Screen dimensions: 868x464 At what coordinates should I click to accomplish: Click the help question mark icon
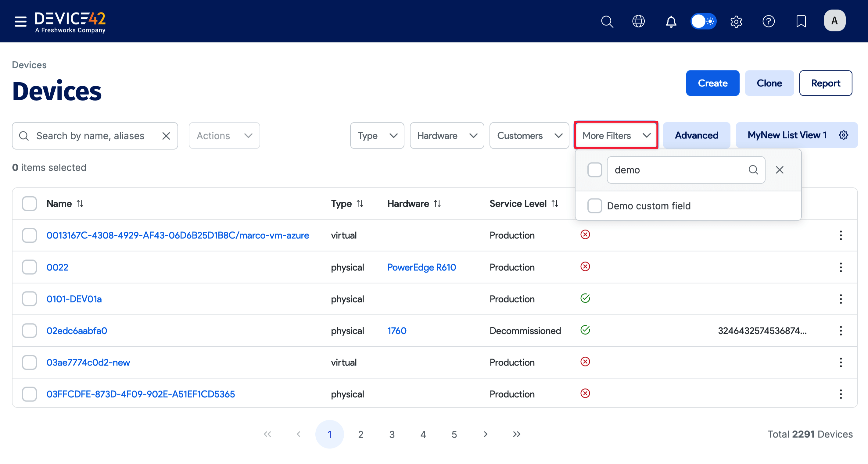click(x=769, y=22)
